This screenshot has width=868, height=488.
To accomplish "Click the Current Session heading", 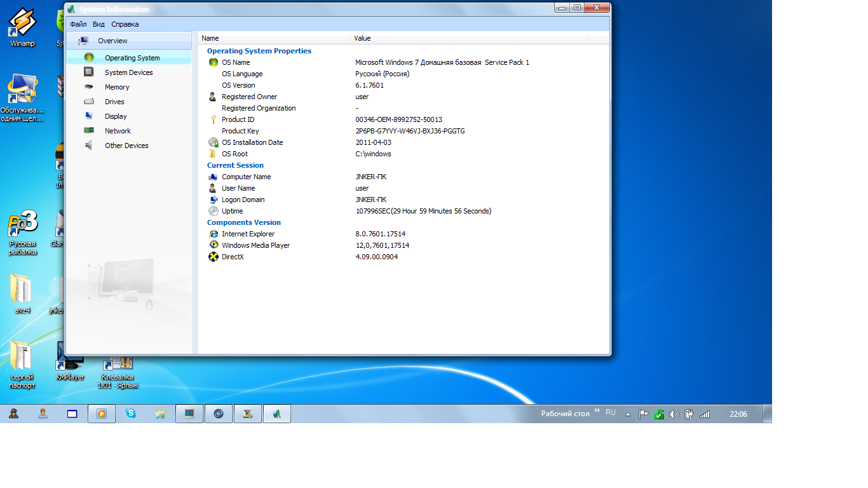I will pyautogui.click(x=235, y=165).
